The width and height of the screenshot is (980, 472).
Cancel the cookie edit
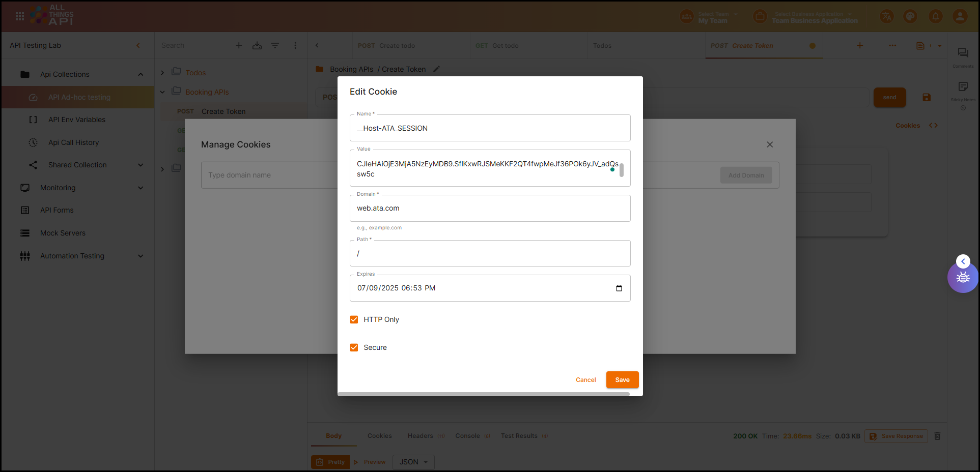pos(585,379)
